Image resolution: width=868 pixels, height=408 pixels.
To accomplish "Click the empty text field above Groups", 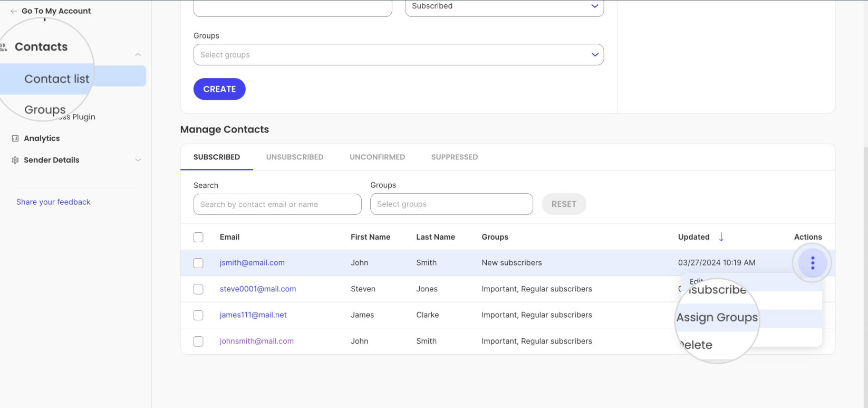I will point(293,7).
